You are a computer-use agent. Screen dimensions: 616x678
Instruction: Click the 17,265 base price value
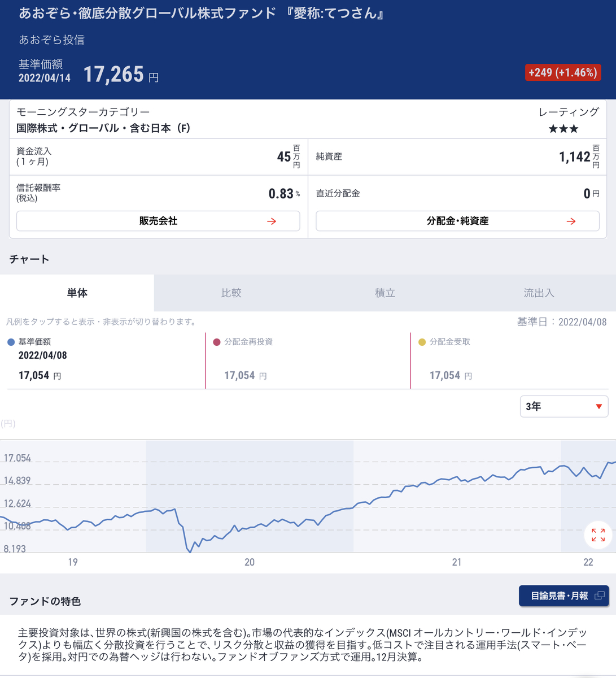tap(113, 75)
